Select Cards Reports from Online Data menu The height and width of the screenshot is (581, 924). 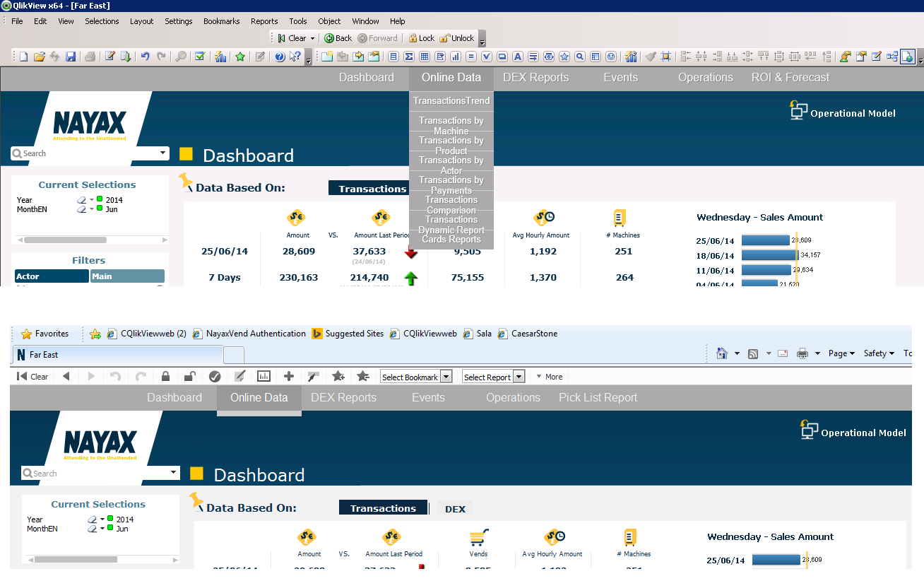(451, 240)
